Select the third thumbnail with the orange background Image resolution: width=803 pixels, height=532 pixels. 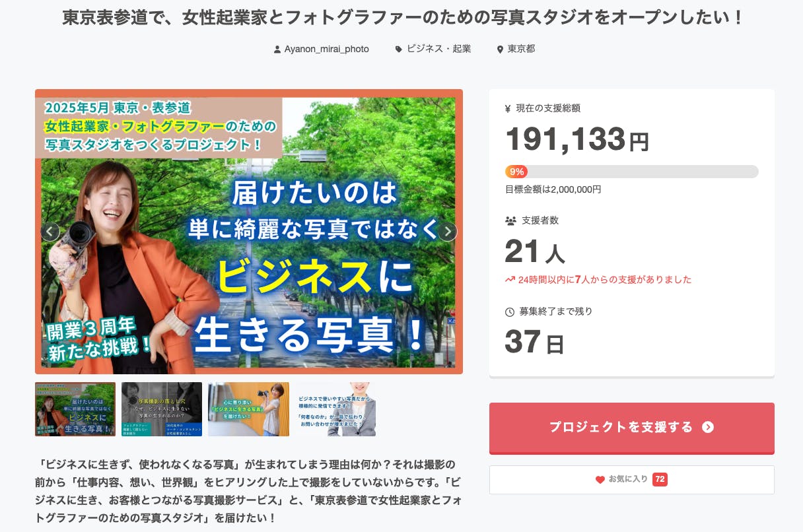(x=248, y=409)
